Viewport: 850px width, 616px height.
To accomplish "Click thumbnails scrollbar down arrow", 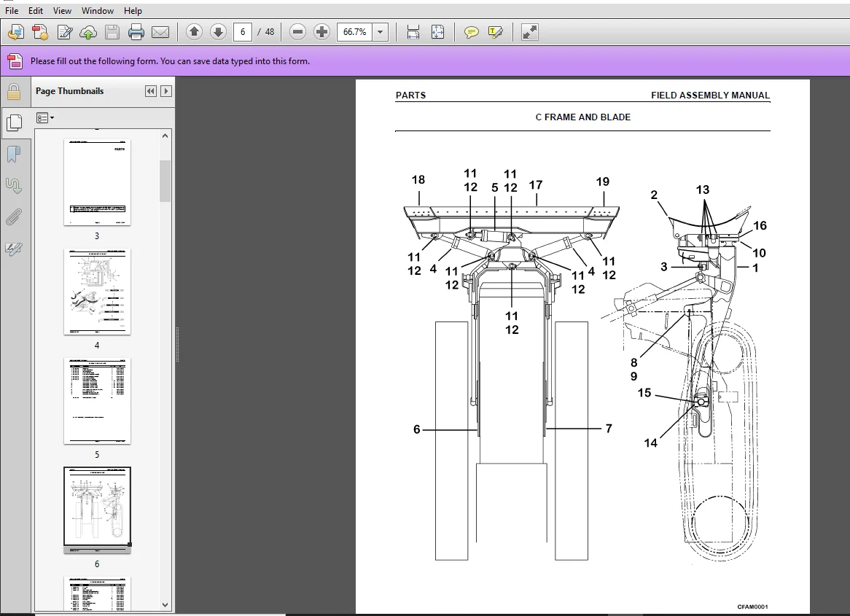I will click(x=165, y=604).
